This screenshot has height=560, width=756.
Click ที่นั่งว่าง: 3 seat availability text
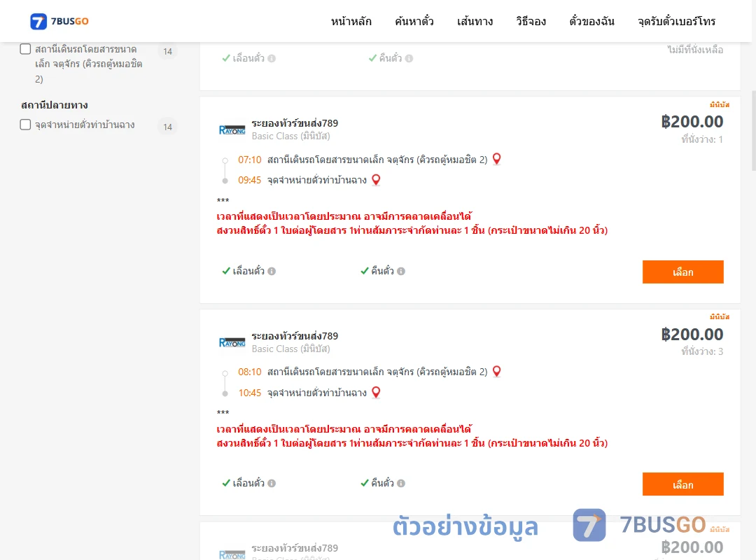(x=702, y=351)
